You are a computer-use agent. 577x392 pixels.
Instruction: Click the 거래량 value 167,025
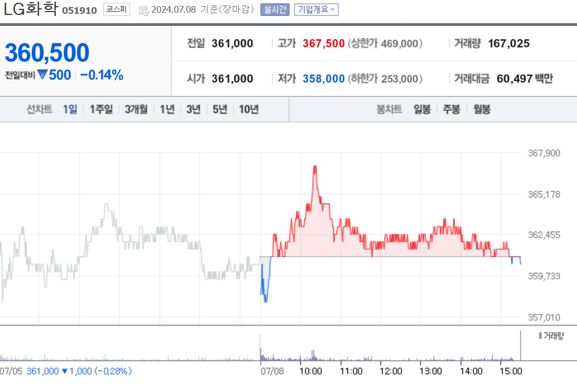tap(509, 44)
